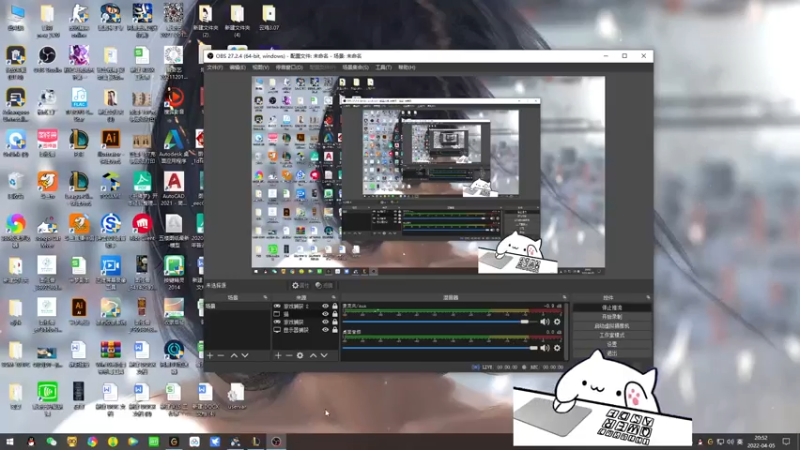The height and width of the screenshot is (450, 800).
Task: Open the 停靠窗口(D) menu
Action: click(x=289, y=67)
